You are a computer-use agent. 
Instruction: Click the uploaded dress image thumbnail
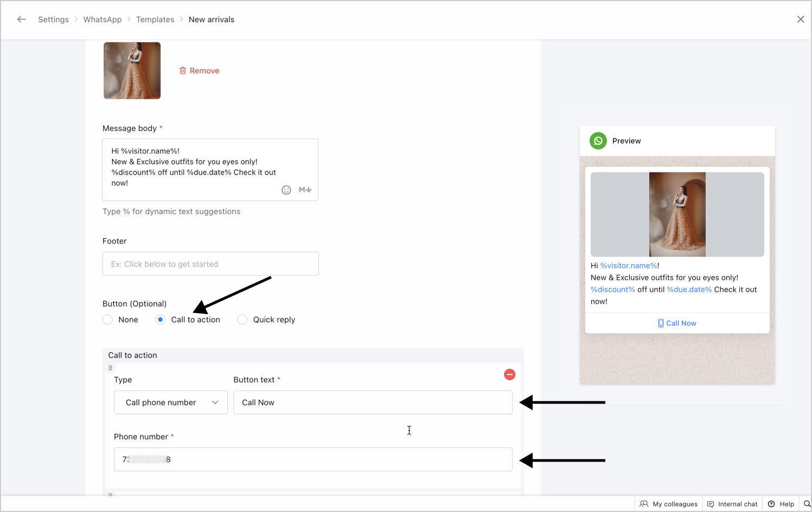tap(132, 71)
